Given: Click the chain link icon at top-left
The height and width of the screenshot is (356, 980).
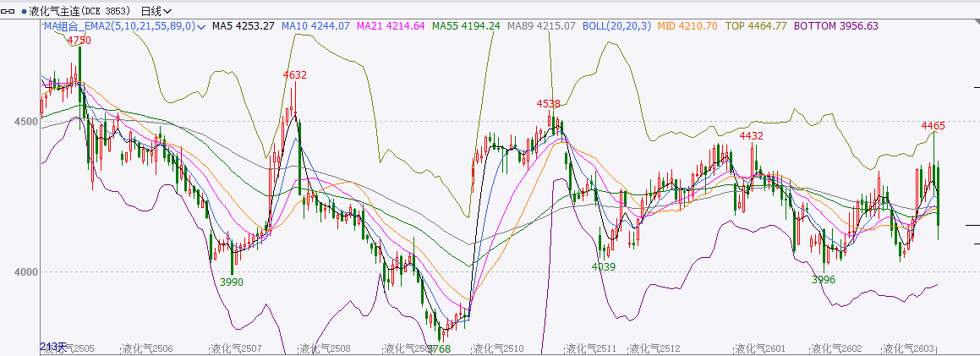Looking at the screenshot, I should [9, 11].
